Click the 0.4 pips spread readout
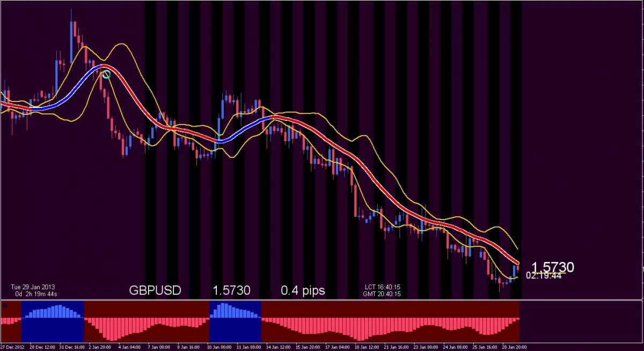Image resolution: width=644 pixels, height=351 pixels. point(303,291)
